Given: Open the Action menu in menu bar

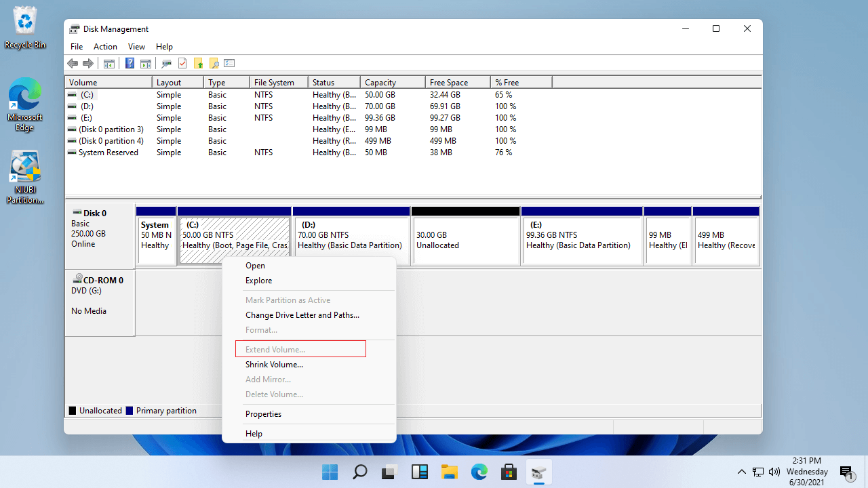Looking at the screenshot, I should point(105,47).
